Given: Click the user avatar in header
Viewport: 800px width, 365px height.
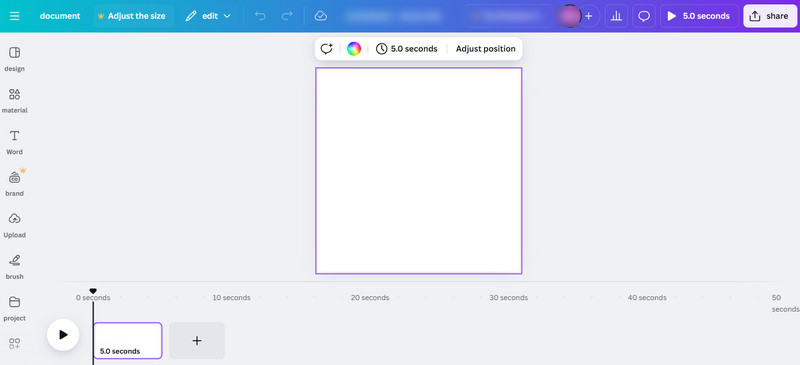Looking at the screenshot, I should (x=570, y=16).
